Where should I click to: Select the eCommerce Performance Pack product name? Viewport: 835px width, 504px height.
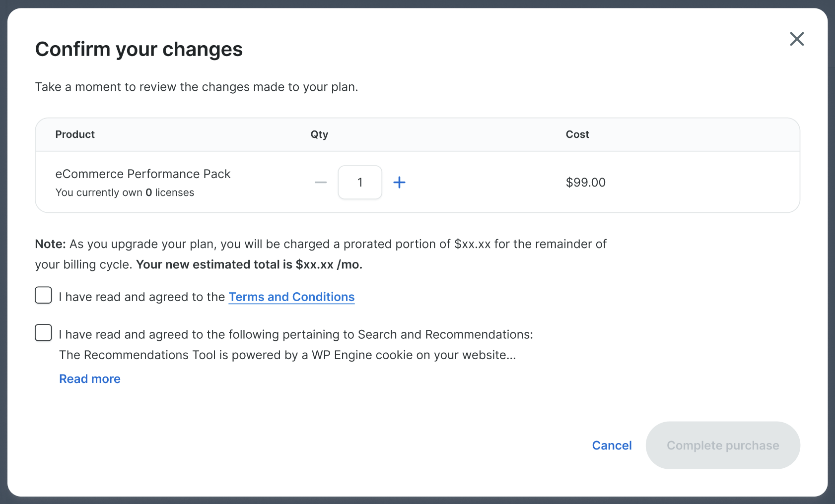pyautogui.click(x=143, y=174)
